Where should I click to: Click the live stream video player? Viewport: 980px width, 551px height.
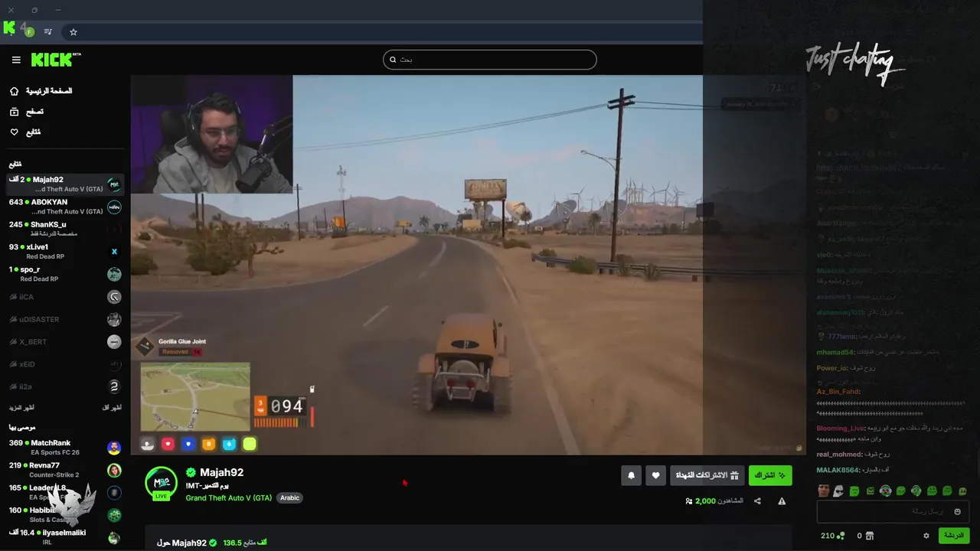click(x=469, y=265)
